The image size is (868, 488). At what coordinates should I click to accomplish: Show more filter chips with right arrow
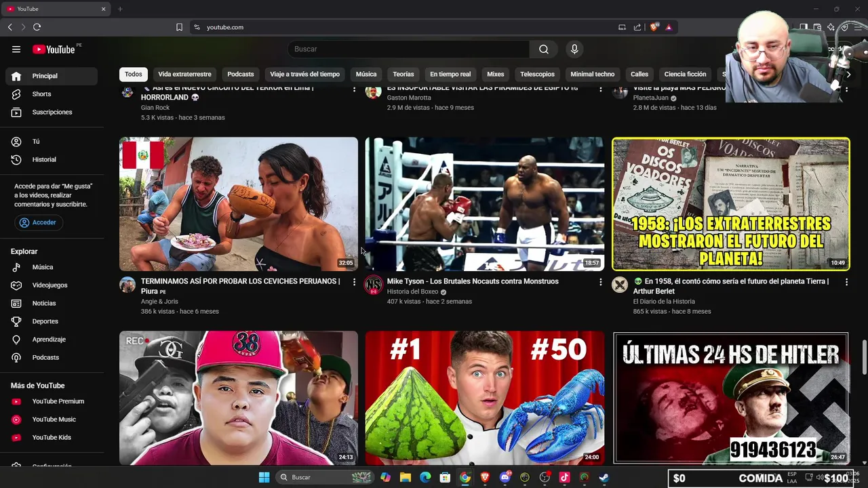pos(848,74)
